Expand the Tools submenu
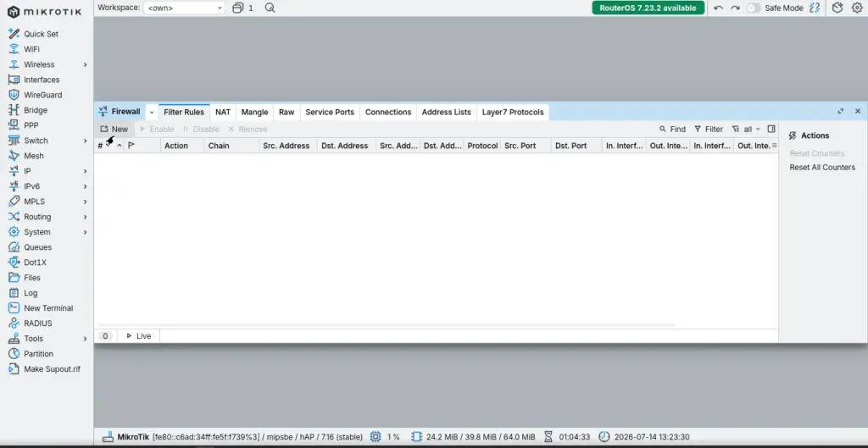 tap(86, 339)
